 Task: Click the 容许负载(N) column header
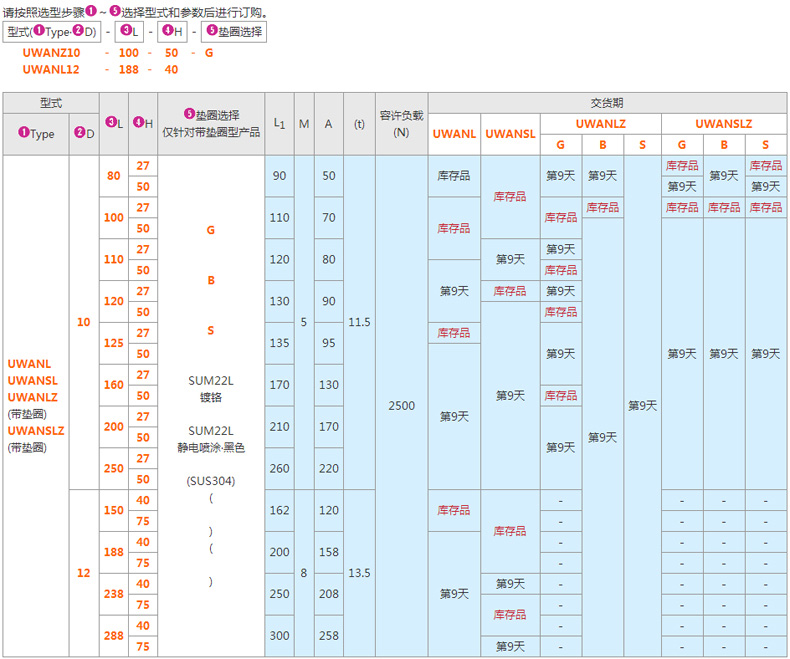401,123
